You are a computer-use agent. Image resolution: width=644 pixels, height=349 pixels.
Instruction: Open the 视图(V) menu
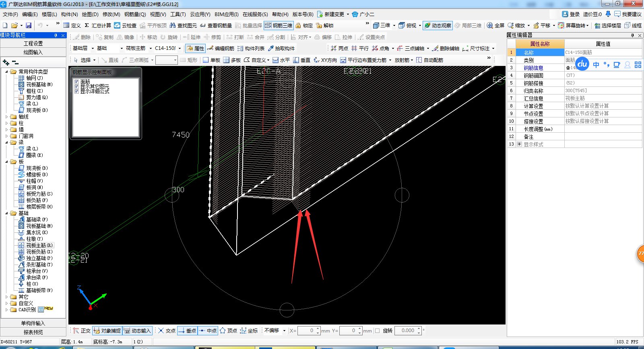pos(158,14)
